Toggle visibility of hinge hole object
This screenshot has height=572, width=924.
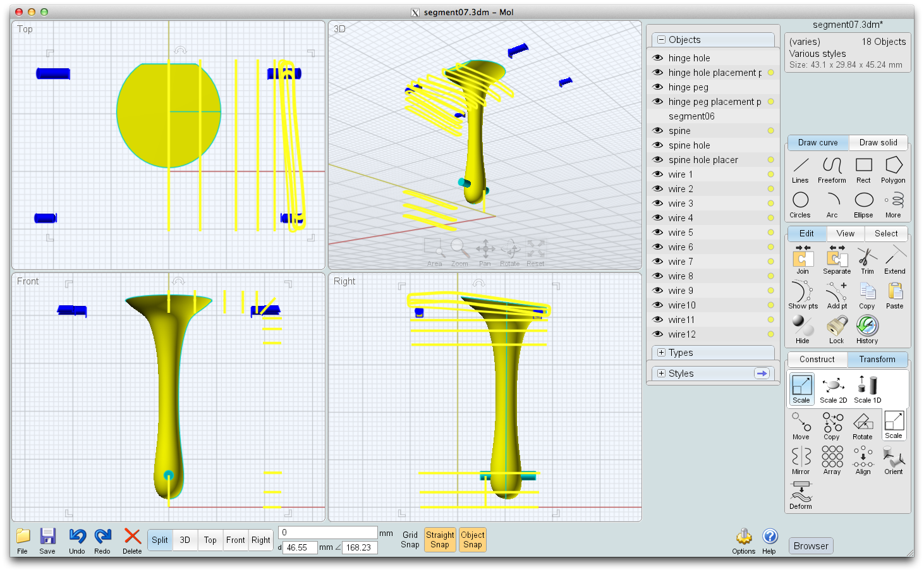click(x=658, y=58)
